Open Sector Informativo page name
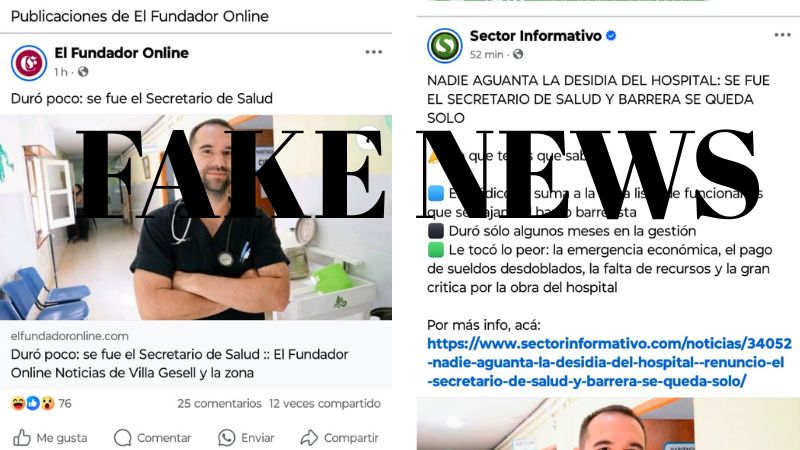Image resolution: width=800 pixels, height=450 pixels. point(536,36)
